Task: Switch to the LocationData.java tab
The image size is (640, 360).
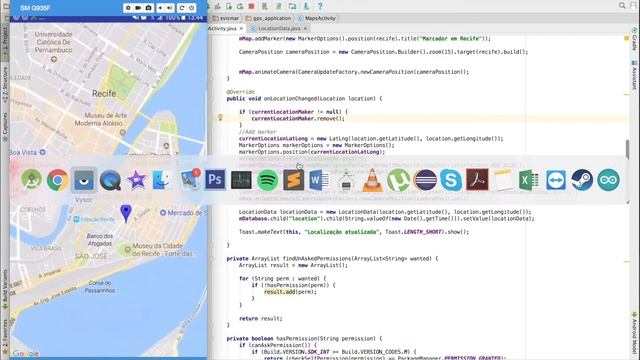Action: [279, 28]
